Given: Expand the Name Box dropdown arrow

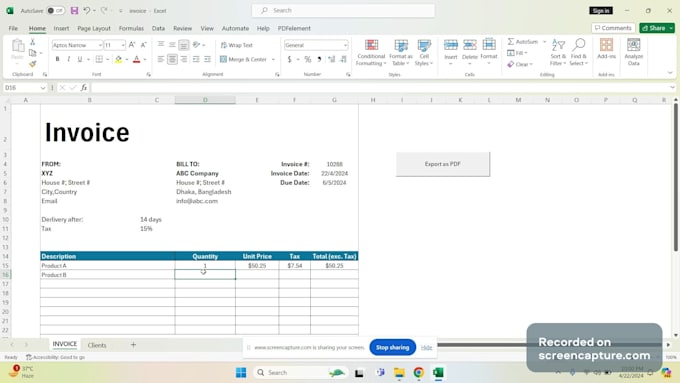Looking at the screenshot, I should (42, 88).
